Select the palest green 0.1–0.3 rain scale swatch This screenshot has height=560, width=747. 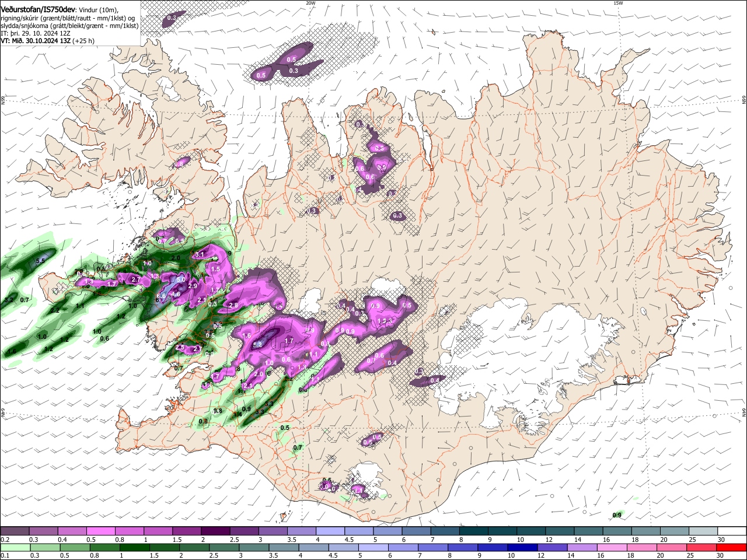click(x=15, y=548)
